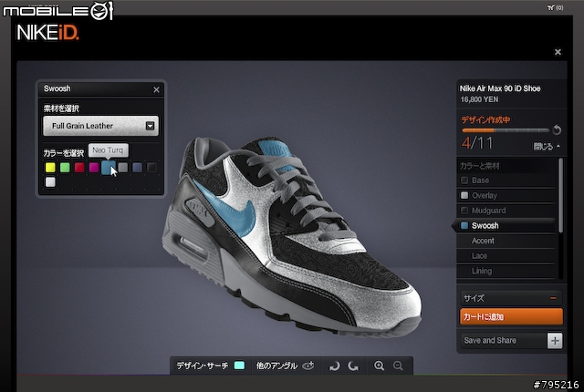Click the カラーと素材 section header
This screenshot has width=584, height=392.
click(x=480, y=166)
